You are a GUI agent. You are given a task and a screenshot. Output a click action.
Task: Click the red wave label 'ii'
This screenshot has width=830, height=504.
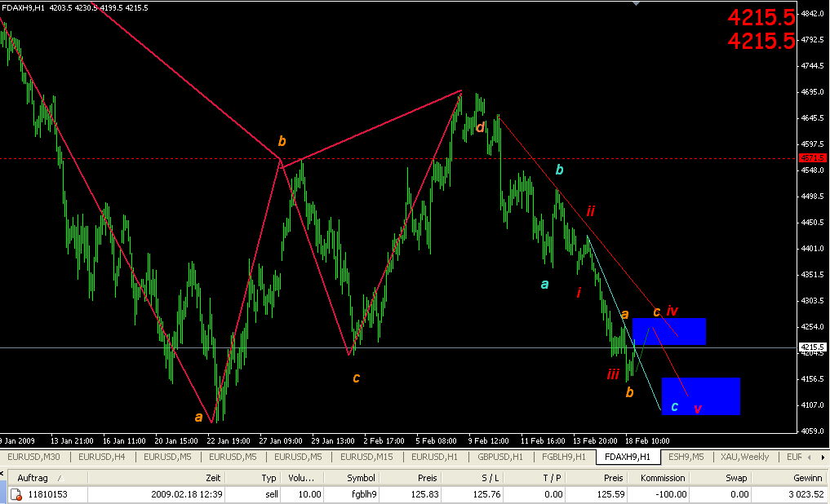pyautogui.click(x=591, y=211)
